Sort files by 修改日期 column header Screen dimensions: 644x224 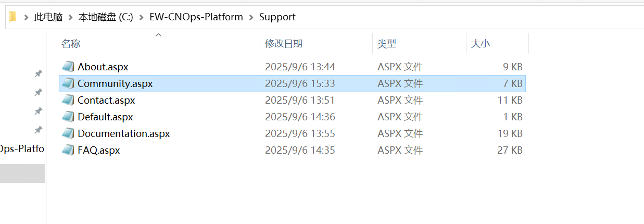284,44
